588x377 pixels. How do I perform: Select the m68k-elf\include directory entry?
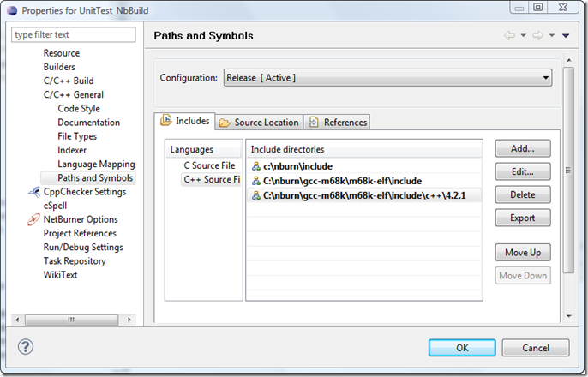[330, 181]
